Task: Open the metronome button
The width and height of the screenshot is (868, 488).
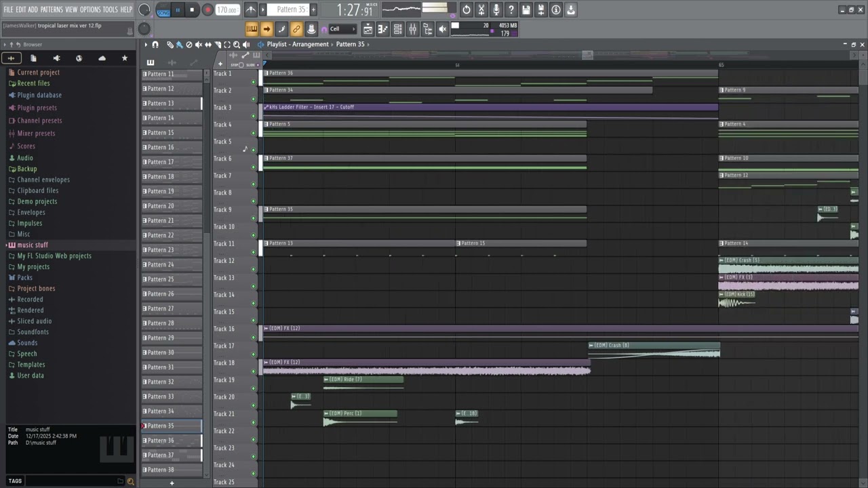Action: (250, 9)
